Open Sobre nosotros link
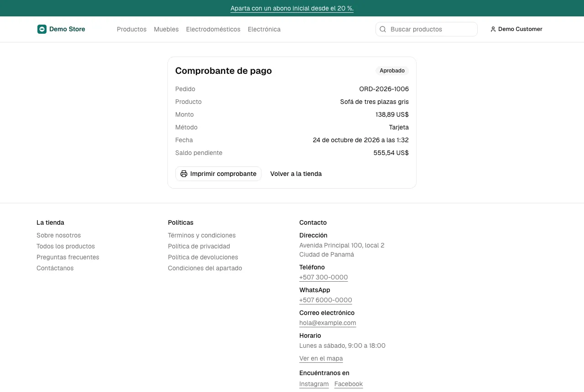 [x=58, y=235]
